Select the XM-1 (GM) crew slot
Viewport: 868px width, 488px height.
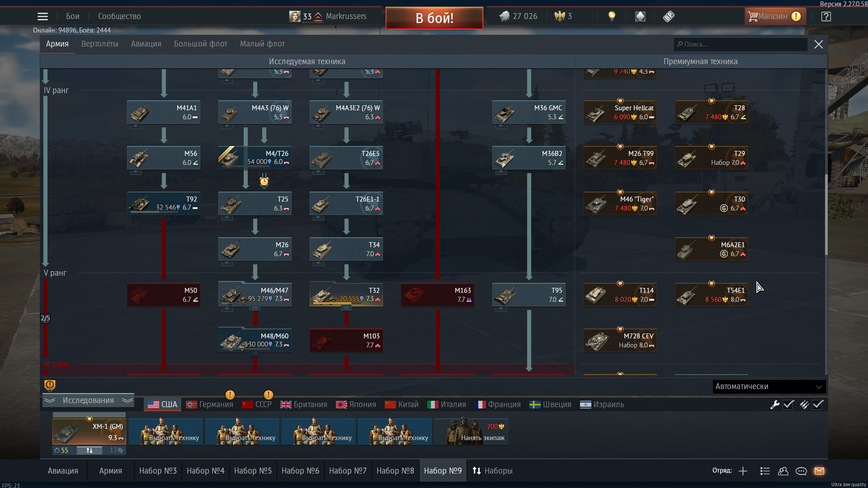tap(89, 432)
